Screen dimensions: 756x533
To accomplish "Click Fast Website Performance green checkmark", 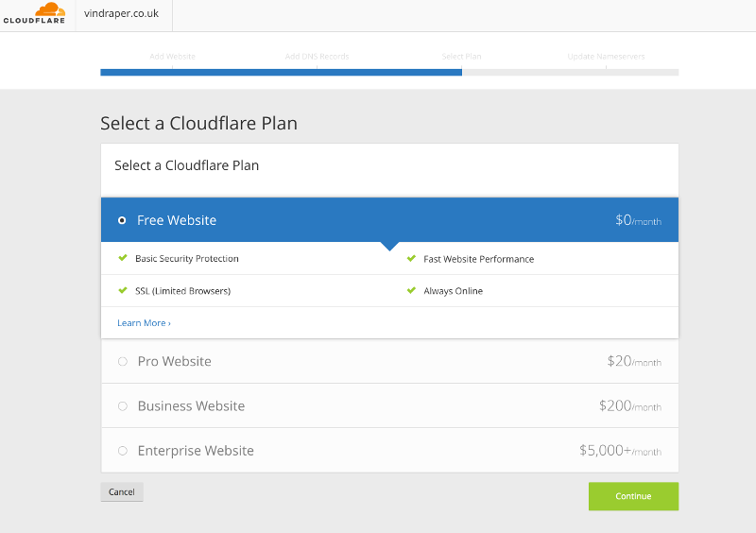I will 411,258.
